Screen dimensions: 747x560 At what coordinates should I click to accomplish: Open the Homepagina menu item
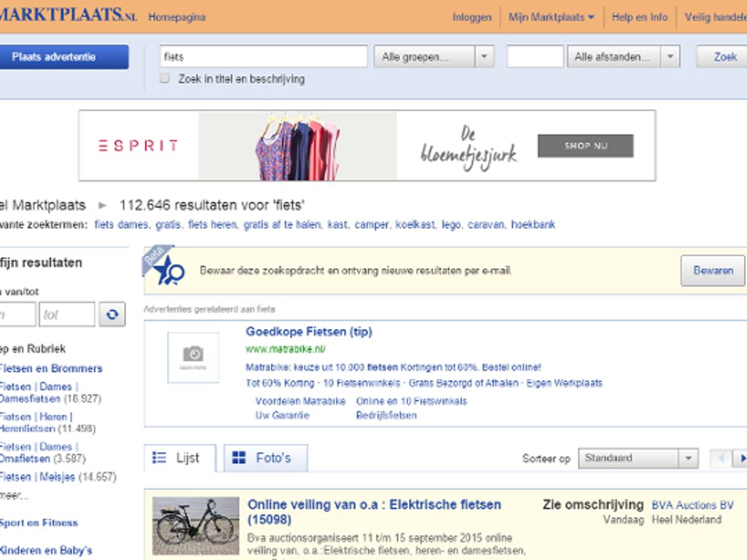[x=177, y=17]
